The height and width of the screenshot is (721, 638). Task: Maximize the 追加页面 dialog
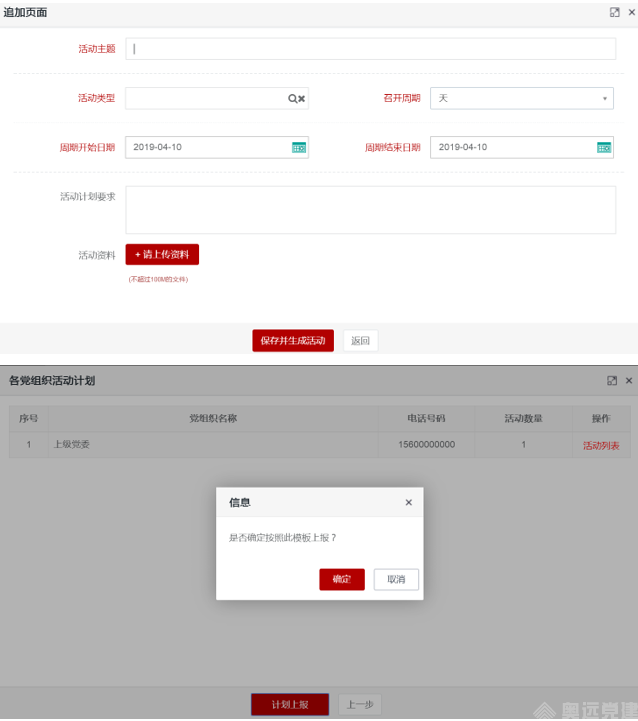[615, 12]
